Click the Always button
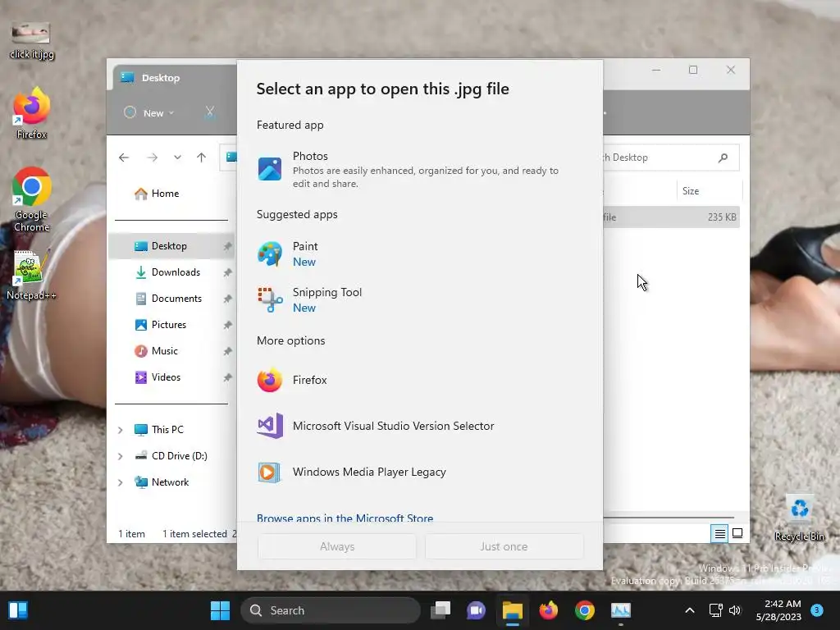The width and height of the screenshot is (840, 630). (337, 546)
